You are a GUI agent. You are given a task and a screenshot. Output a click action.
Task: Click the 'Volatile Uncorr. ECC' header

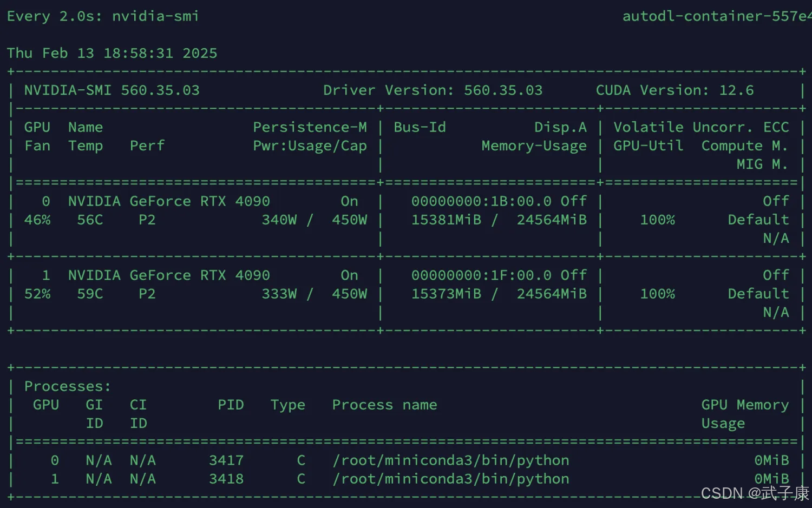click(x=701, y=127)
